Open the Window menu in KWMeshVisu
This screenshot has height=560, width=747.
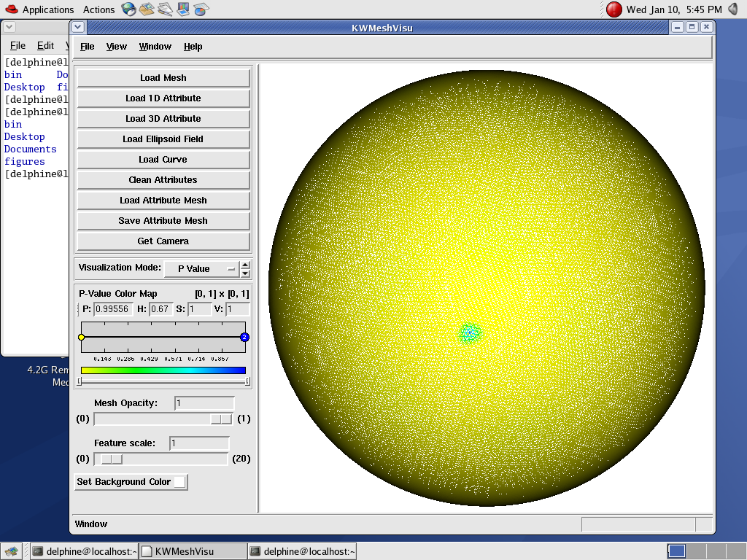tap(155, 47)
